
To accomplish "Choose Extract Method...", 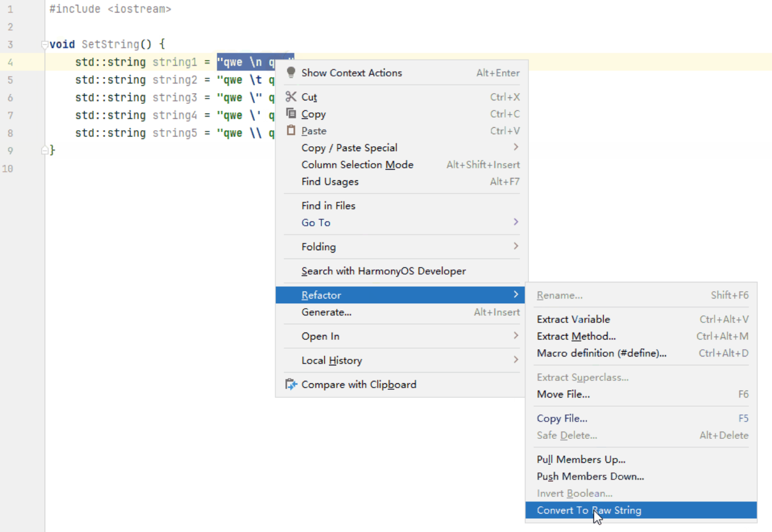I will point(641,336).
